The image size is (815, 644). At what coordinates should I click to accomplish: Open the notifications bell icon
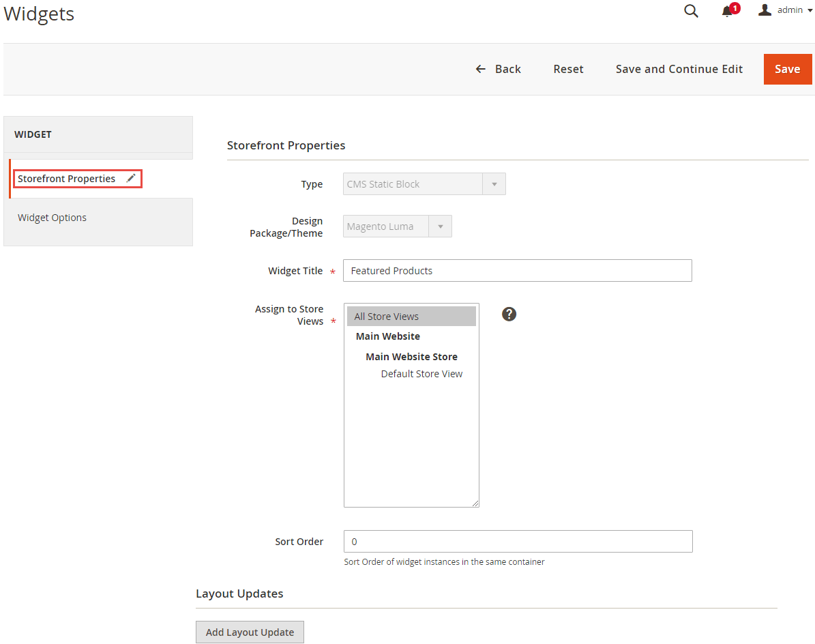point(728,12)
